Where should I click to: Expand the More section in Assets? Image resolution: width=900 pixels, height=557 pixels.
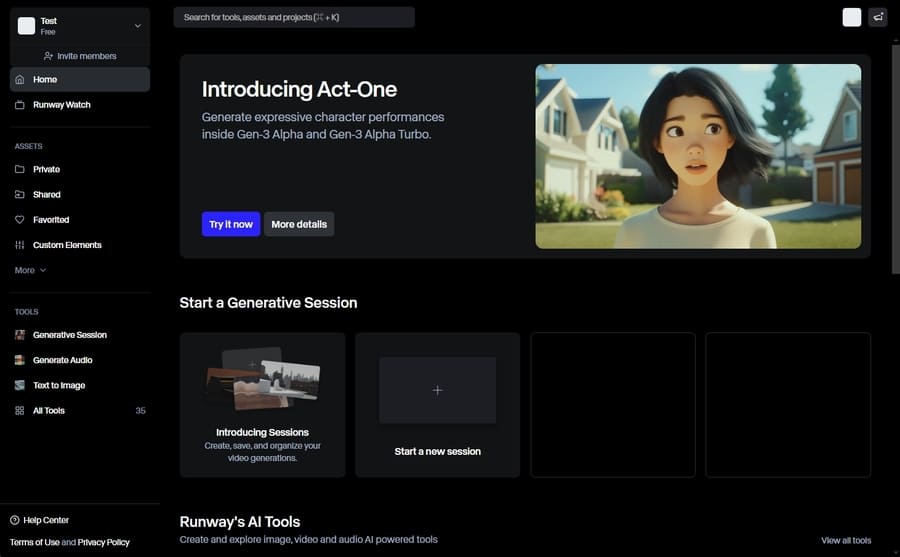pyautogui.click(x=30, y=270)
